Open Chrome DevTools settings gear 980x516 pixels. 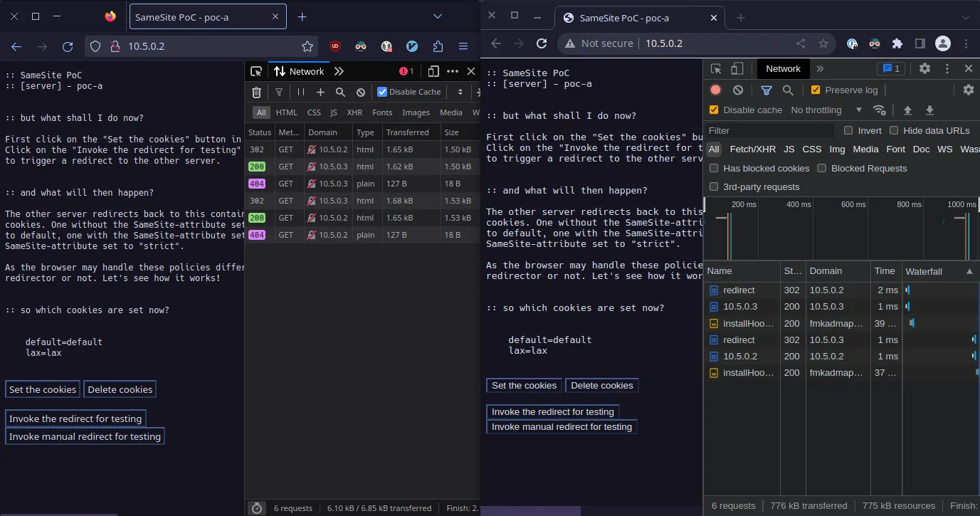[924, 69]
